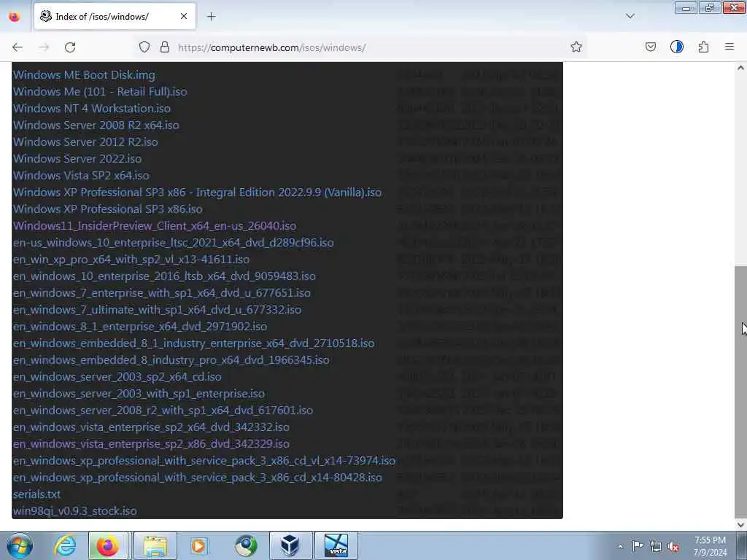Open en-us_windows_10_enterprise_ltsc_2021 iso link
This screenshot has height=560, width=747.
click(x=173, y=242)
